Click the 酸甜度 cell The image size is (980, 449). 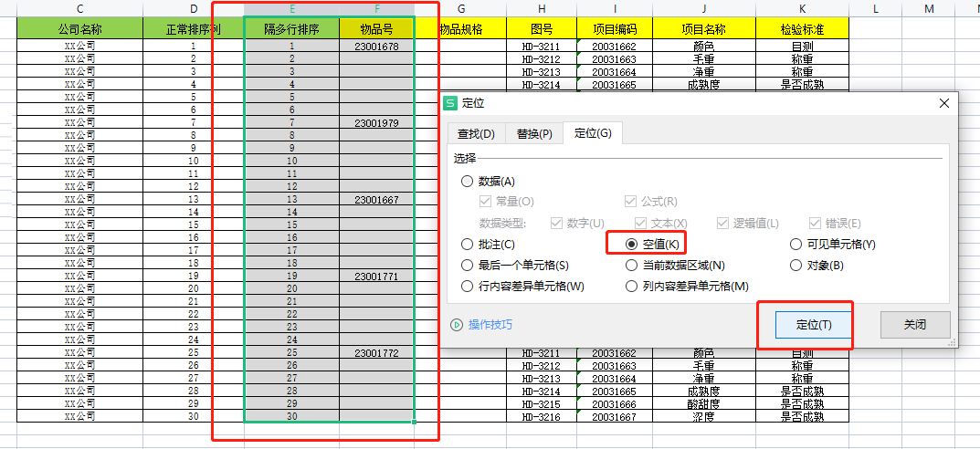coord(704,404)
